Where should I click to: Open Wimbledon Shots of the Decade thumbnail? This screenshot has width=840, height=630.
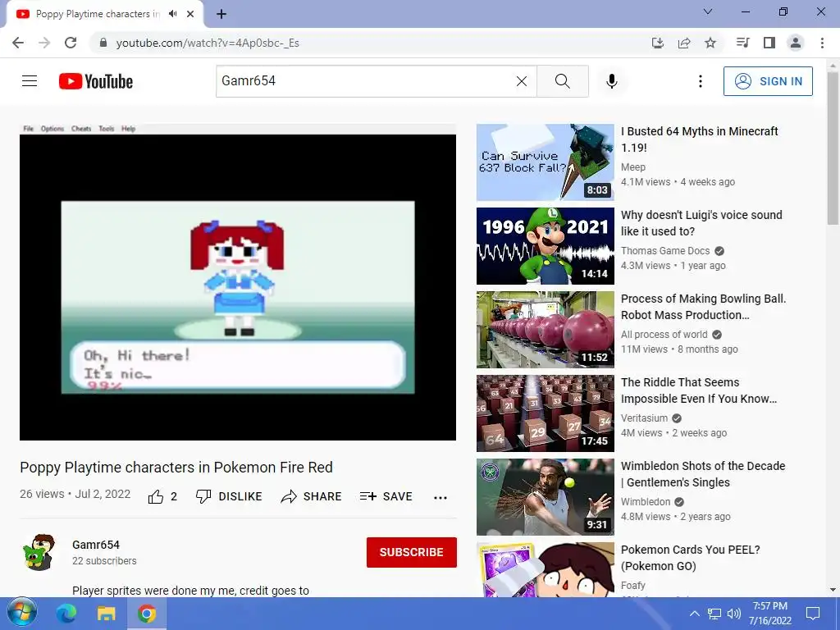546,497
